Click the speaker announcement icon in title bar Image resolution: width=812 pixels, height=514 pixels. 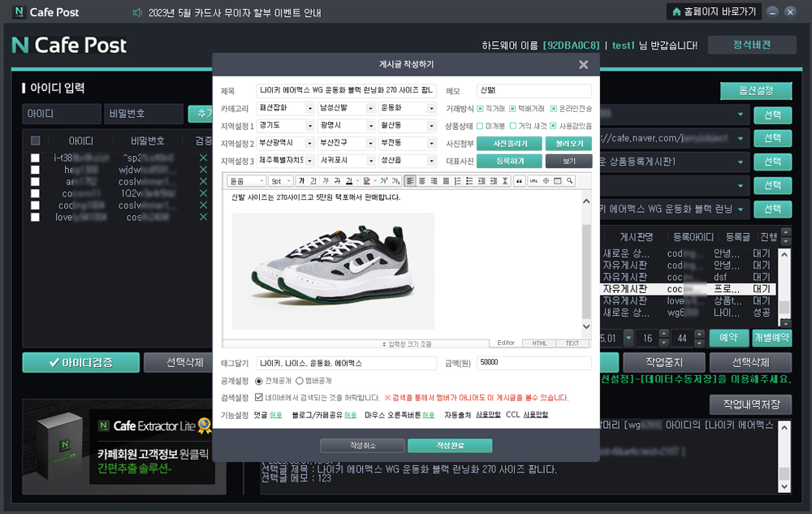coord(137,12)
